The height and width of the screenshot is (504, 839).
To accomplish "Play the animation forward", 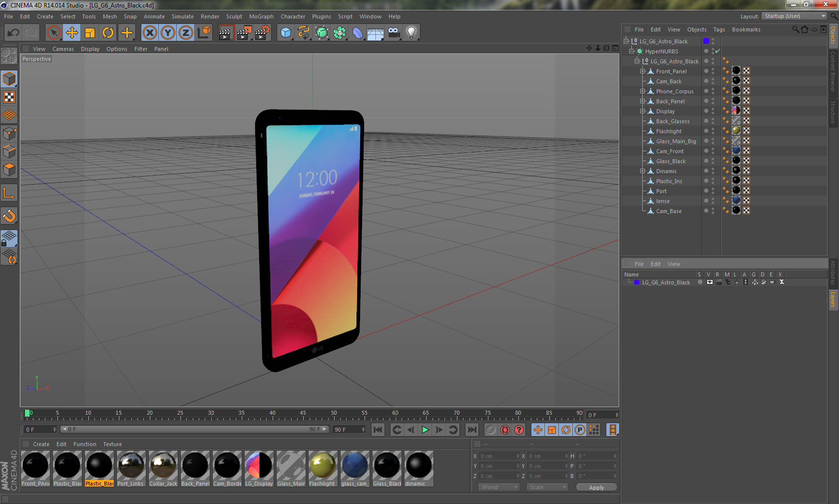I will coord(425,430).
